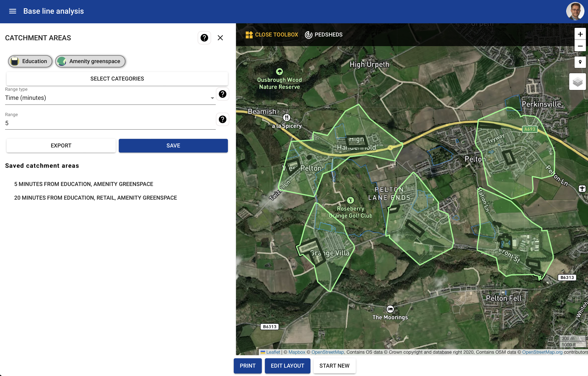Open help for Catchment Areas panel
588x376 pixels.
(204, 38)
